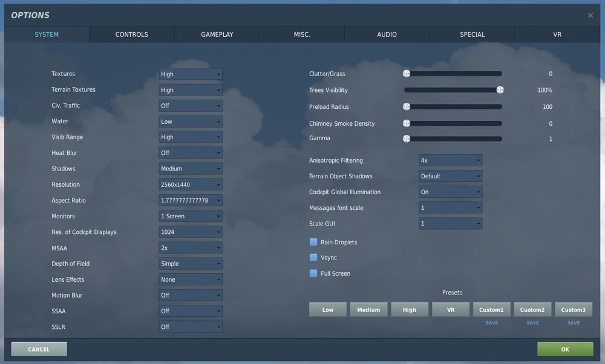Viewport: 605px width, 364px height.
Task: Open the Resolution dropdown showing 2560x1440
Action: [x=190, y=184]
